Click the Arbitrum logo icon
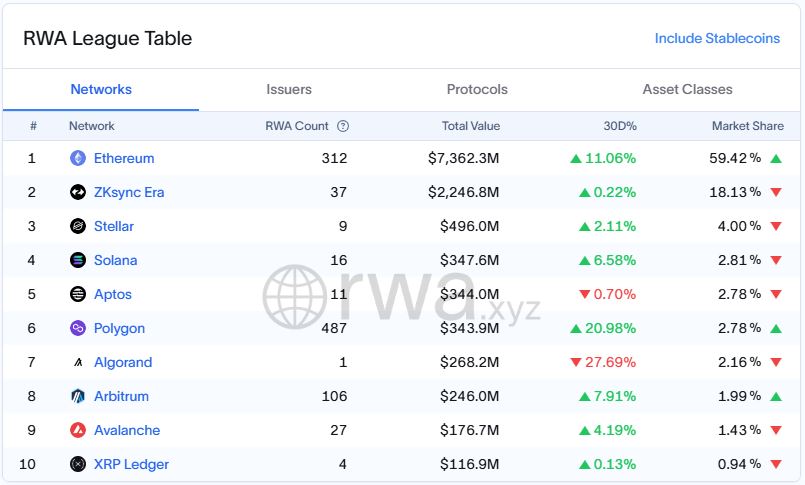The height and width of the screenshot is (485, 805). click(x=78, y=396)
